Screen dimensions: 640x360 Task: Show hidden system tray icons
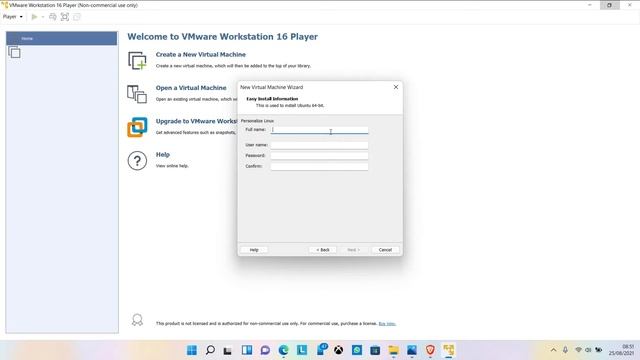[553, 350]
